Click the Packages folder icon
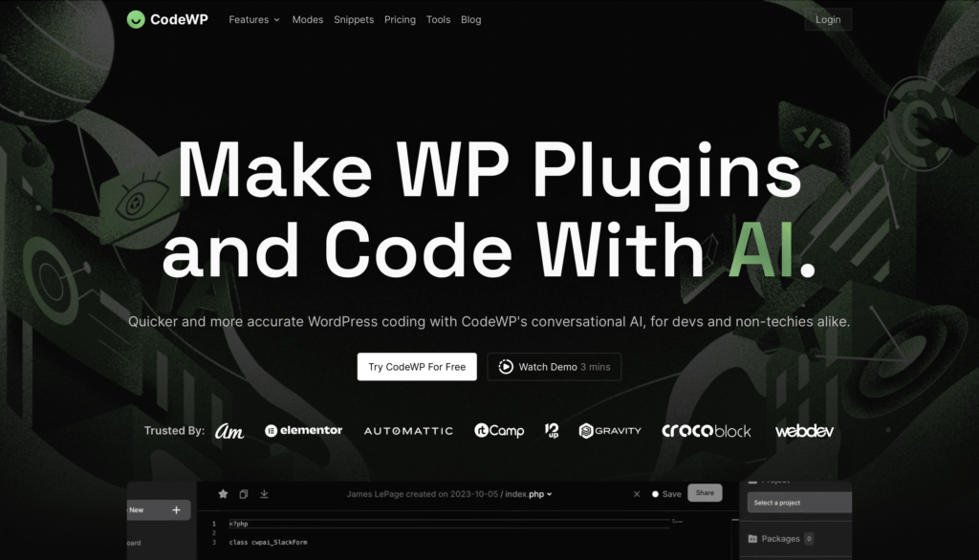Screen dimensions: 979x560 [752, 539]
